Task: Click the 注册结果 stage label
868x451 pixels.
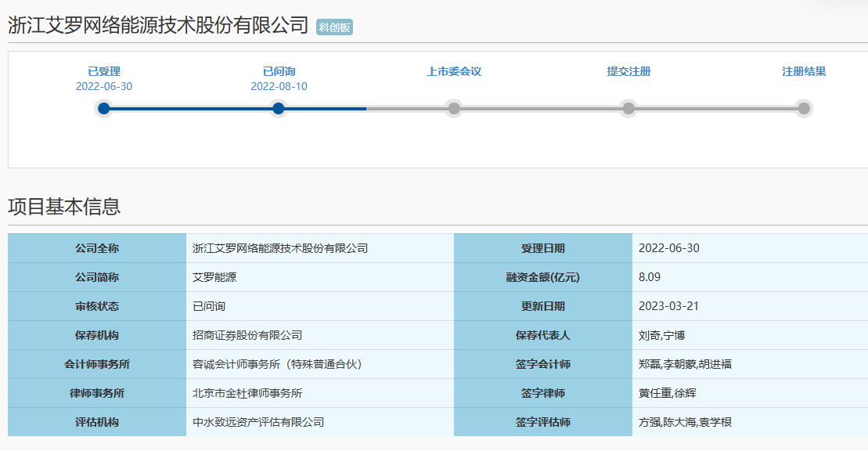Action: tap(803, 71)
